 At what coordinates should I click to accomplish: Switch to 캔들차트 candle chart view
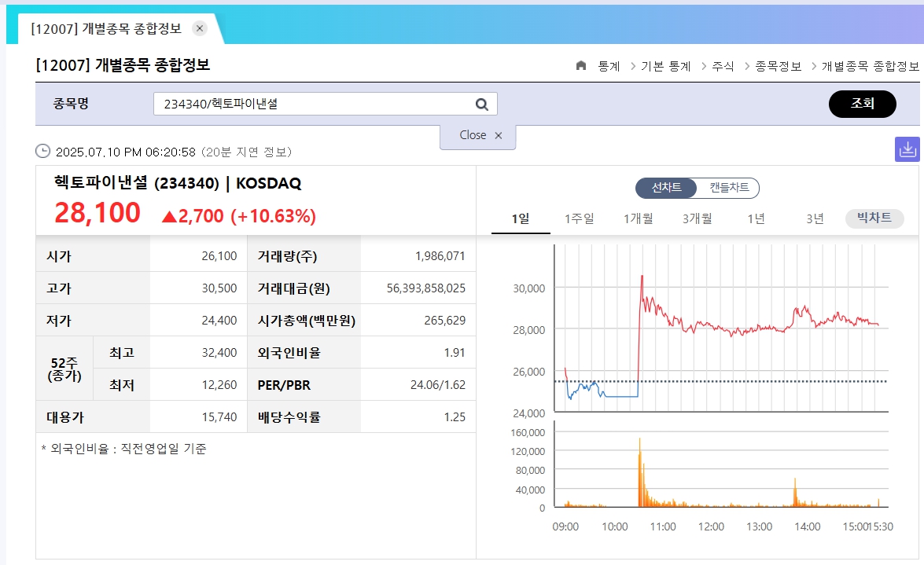tap(729, 187)
